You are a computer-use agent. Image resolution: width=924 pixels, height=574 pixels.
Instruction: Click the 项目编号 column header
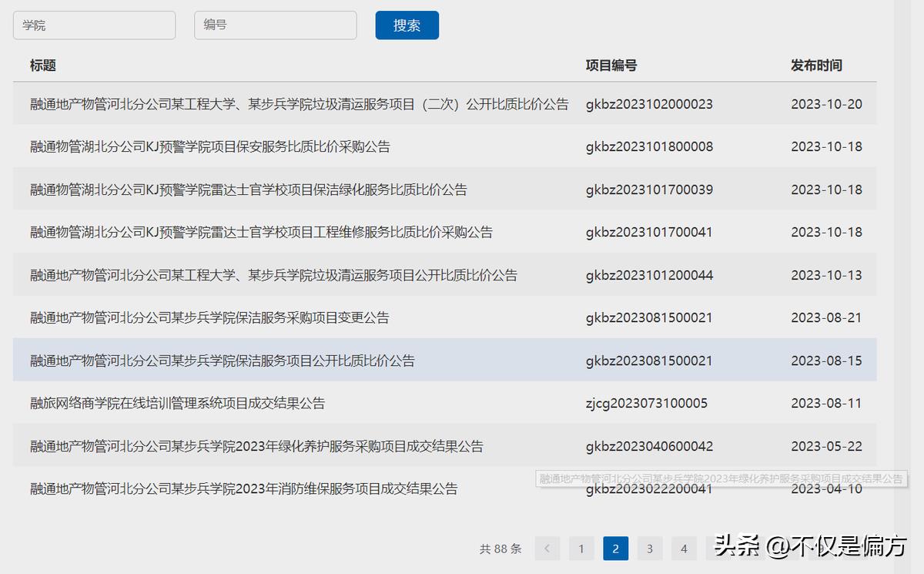click(x=611, y=65)
